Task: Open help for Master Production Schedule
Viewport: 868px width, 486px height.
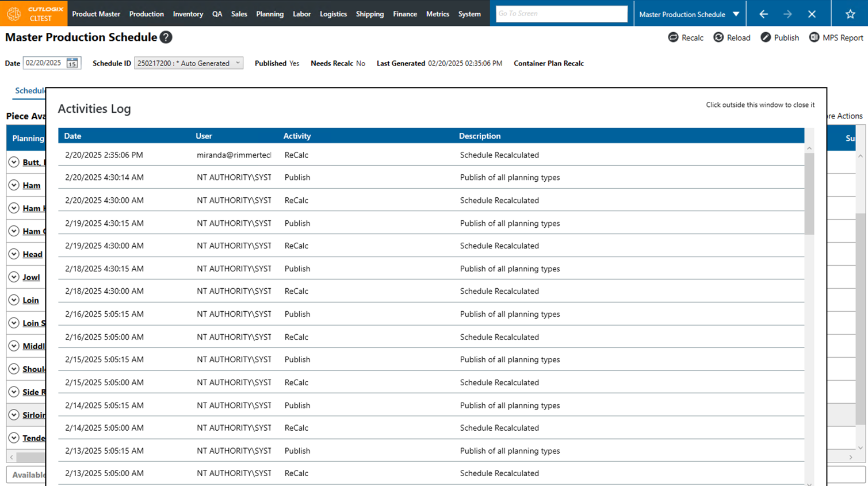Action: [166, 37]
